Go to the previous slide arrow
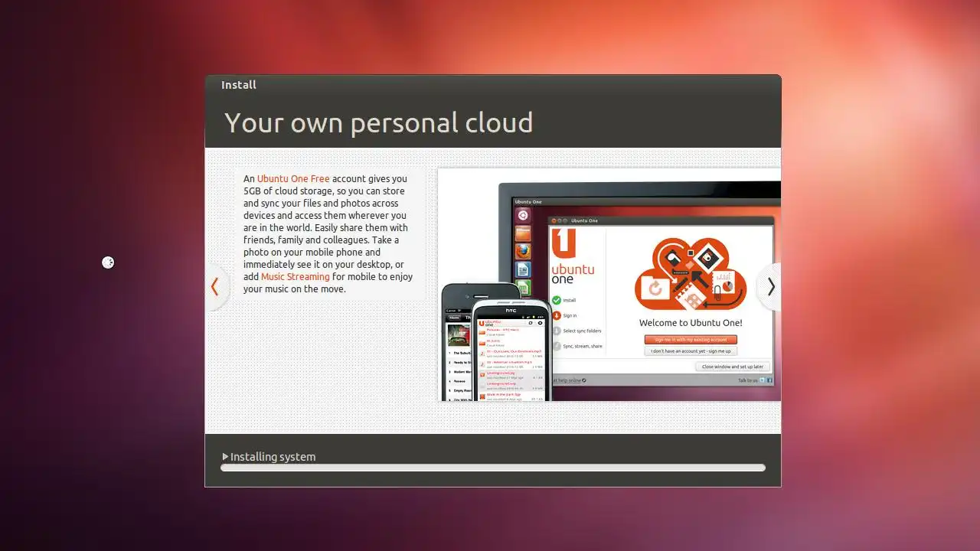 pos(215,287)
